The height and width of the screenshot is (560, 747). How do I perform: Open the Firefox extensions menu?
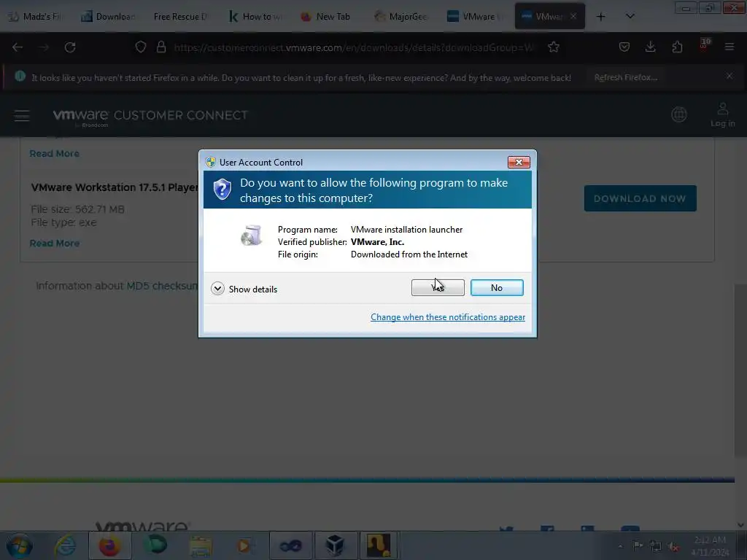(677, 47)
